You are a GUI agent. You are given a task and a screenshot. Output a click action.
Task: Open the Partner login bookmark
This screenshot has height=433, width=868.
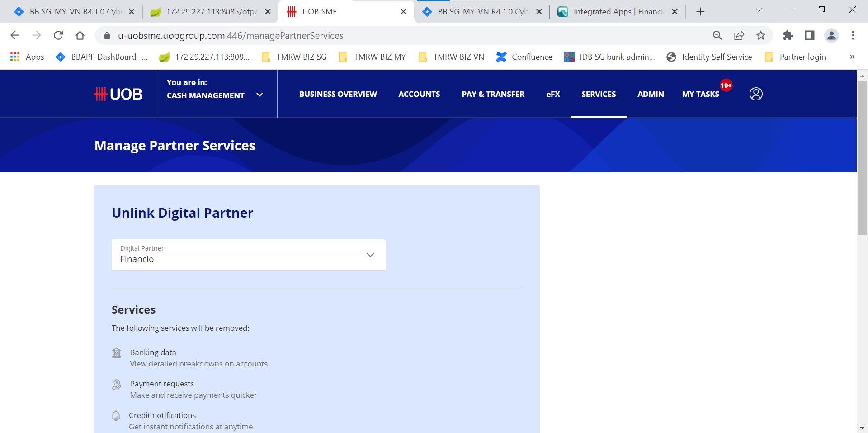[x=802, y=57]
